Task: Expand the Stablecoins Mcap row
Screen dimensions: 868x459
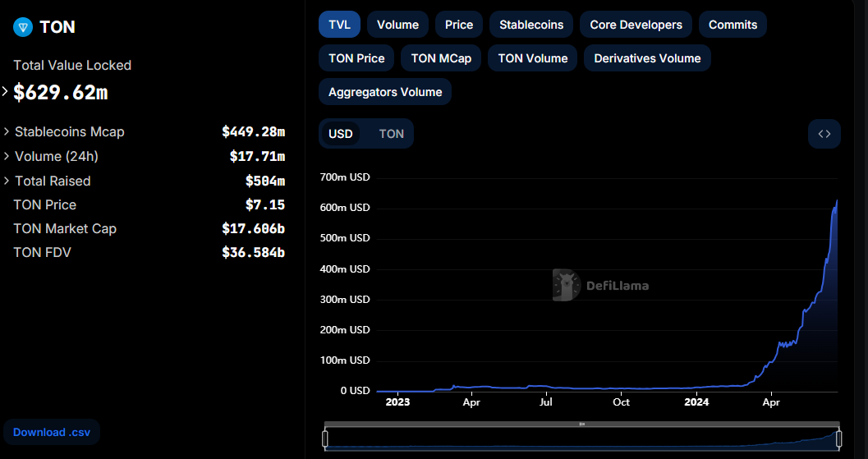Action: (7, 131)
